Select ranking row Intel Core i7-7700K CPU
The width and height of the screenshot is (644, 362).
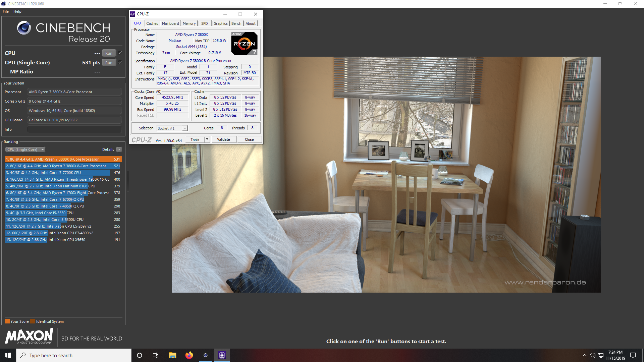(x=63, y=173)
